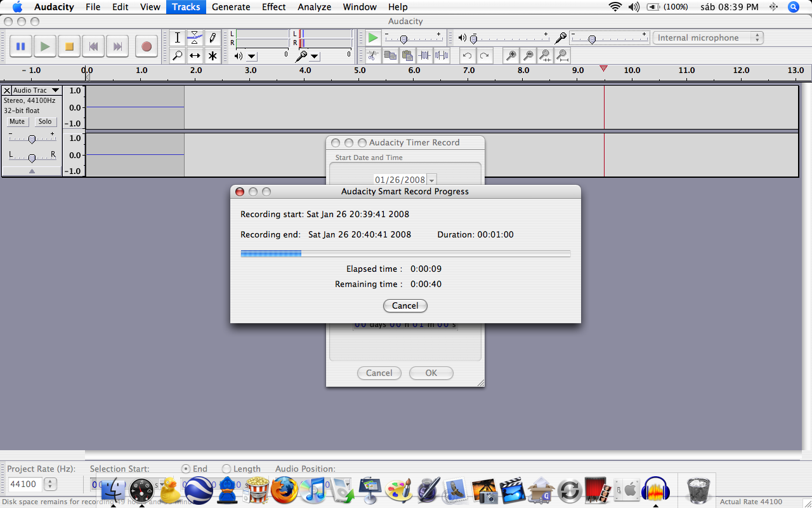Viewport: 812px width, 508px height.
Task: Click the Play-at-speed green button
Action: click(x=373, y=38)
